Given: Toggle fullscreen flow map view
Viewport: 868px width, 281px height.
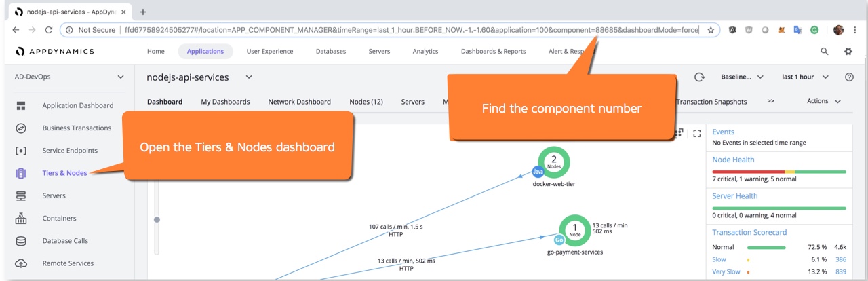Looking at the screenshot, I should point(696,134).
